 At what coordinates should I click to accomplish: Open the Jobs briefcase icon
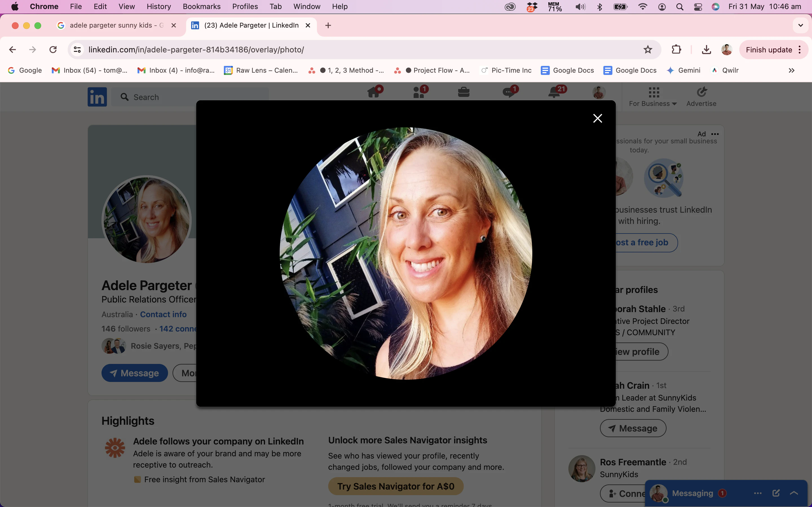pyautogui.click(x=464, y=93)
